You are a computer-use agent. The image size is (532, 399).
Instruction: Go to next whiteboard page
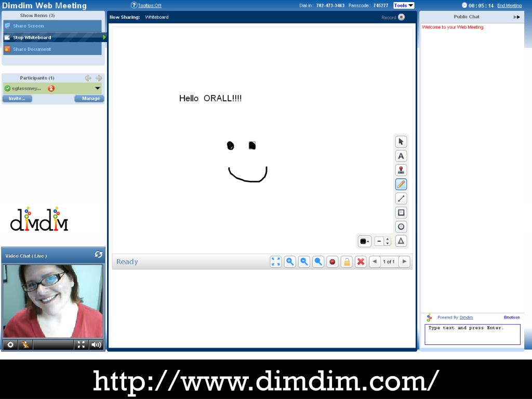click(404, 262)
